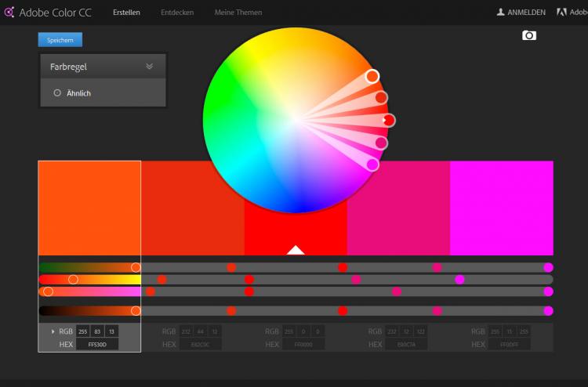Click the camera icon to create from image
Screen dimensions: 588x387
(x=529, y=35)
